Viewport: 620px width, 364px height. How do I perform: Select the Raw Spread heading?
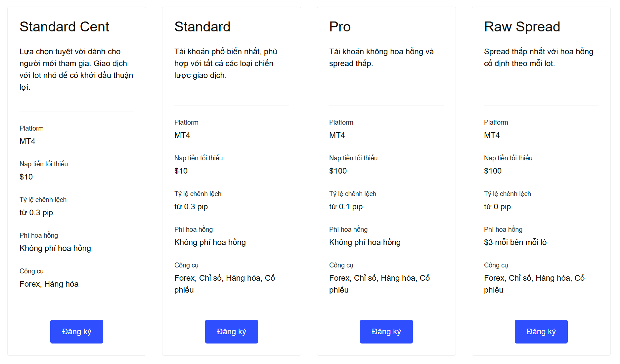(x=522, y=27)
